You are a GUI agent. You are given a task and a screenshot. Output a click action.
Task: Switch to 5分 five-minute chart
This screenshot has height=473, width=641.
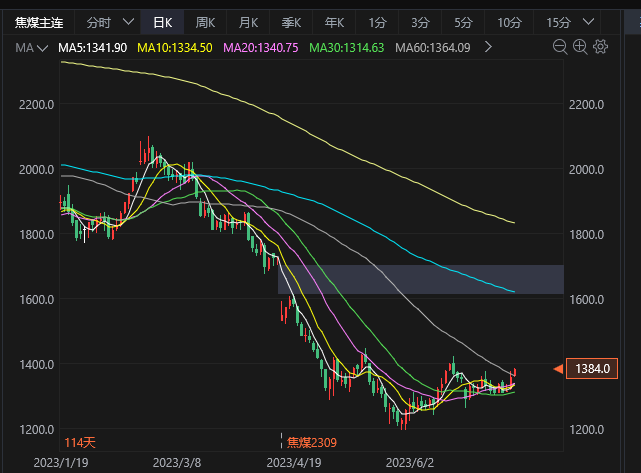click(x=463, y=22)
